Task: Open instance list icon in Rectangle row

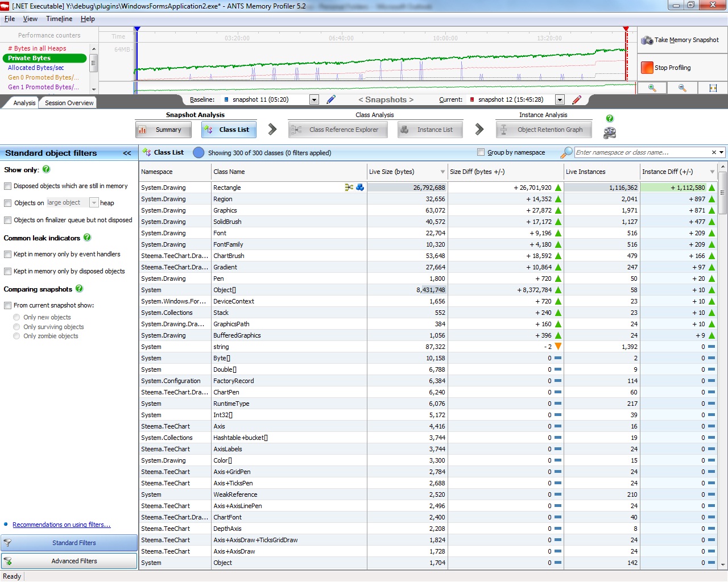Action: [x=360, y=188]
